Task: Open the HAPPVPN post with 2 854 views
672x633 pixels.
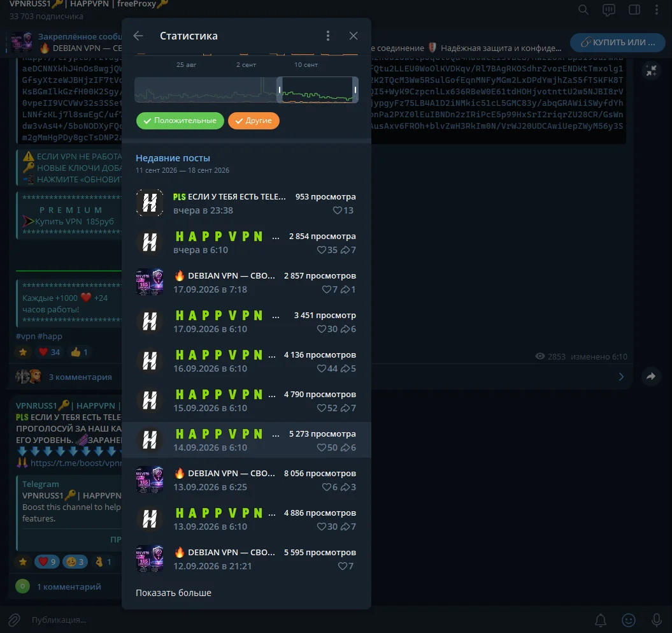Action: tap(247, 243)
